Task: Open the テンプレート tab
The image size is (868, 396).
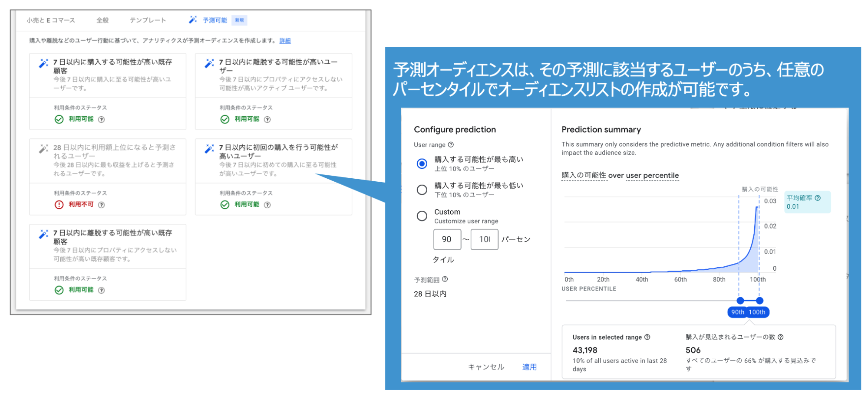Action: (148, 20)
